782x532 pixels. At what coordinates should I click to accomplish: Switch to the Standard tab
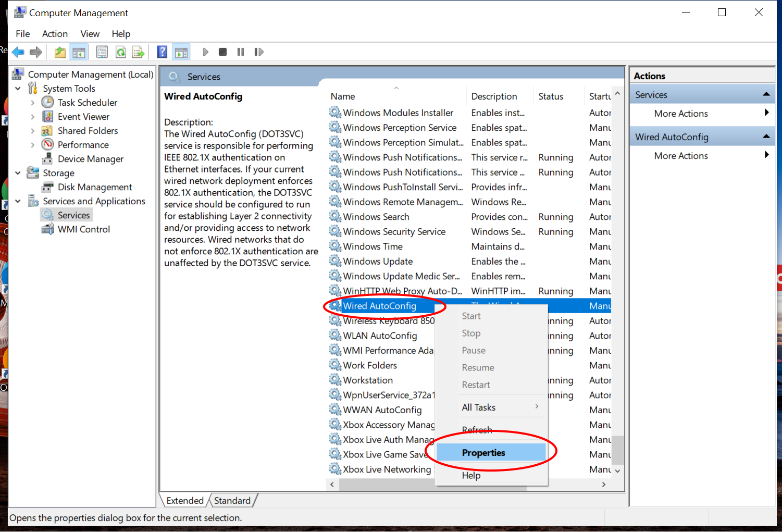(x=232, y=501)
